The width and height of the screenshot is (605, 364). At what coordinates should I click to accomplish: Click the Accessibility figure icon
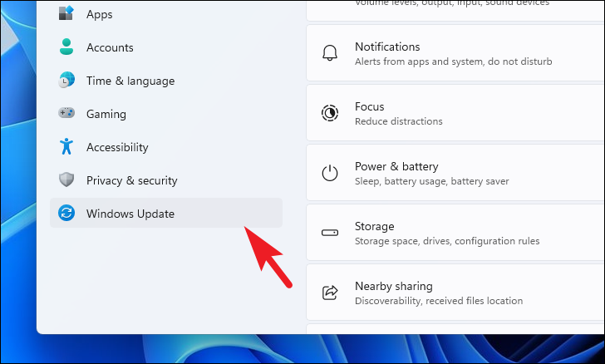pos(66,146)
